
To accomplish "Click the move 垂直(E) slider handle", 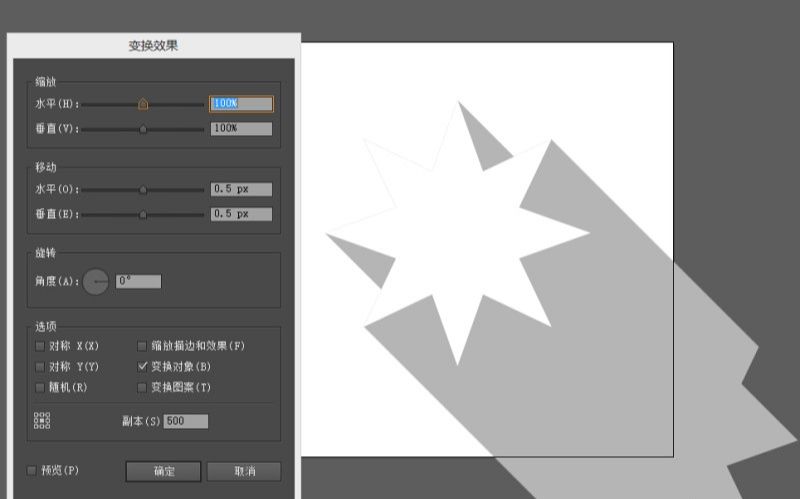I will click(143, 215).
